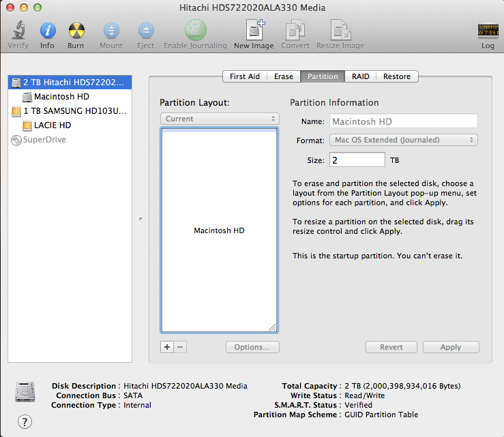Switch to the Erase tab
504x437 pixels.
pos(284,76)
